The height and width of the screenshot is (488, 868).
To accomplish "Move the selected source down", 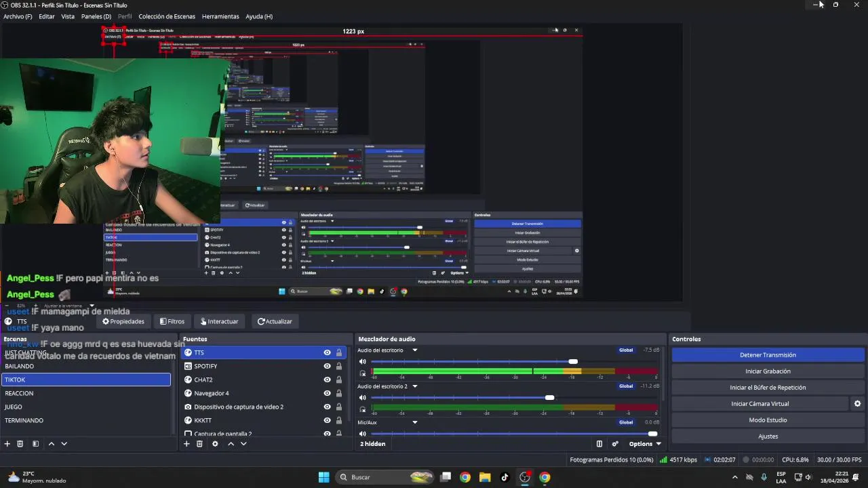I will (243, 444).
